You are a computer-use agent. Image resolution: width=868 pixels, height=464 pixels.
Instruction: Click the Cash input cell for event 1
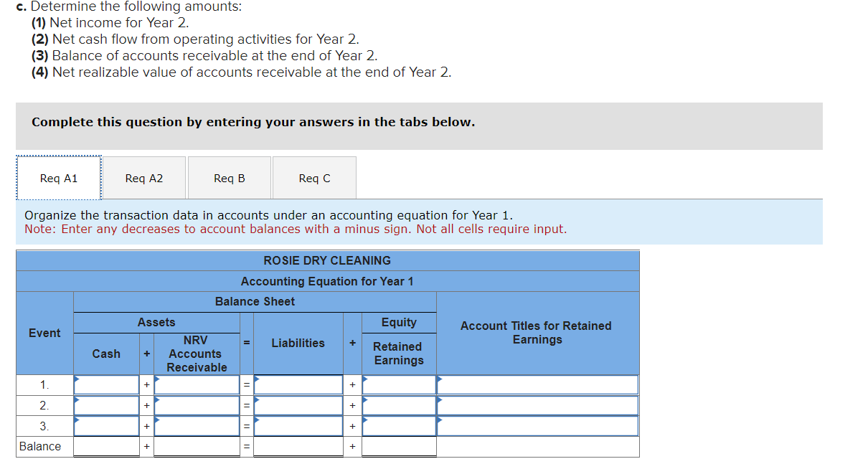[x=106, y=384]
